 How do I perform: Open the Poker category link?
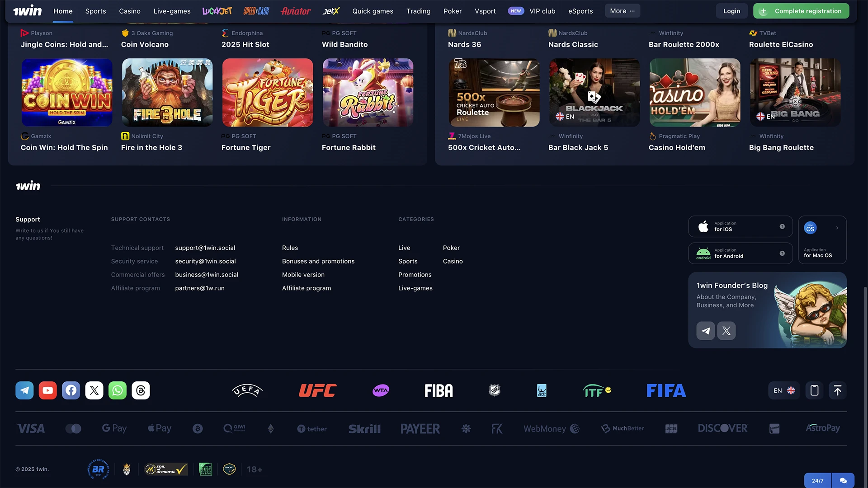tap(451, 248)
